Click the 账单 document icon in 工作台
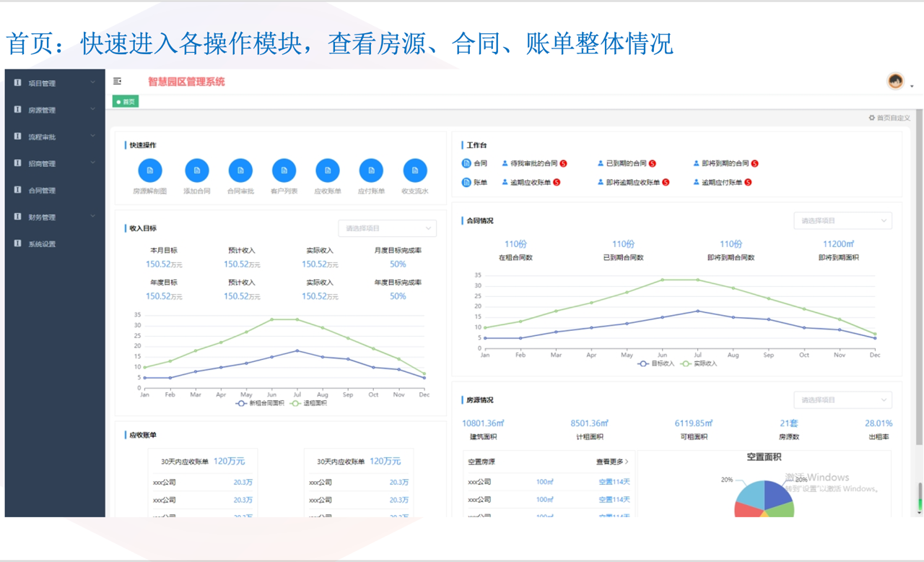The height and width of the screenshot is (562, 924). [x=466, y=182]
